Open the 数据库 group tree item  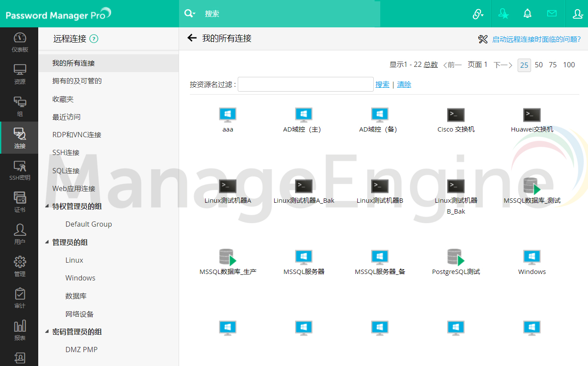tap(76, 296)
